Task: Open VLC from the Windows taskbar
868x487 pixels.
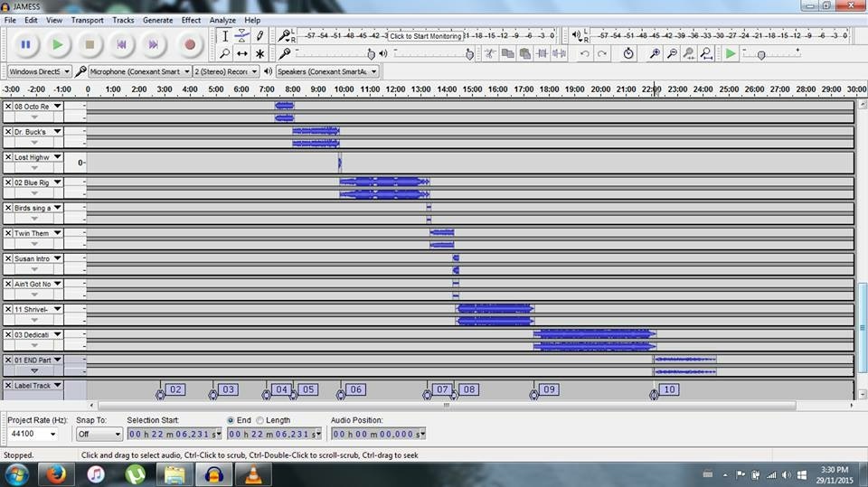Action: click(255, 474)
